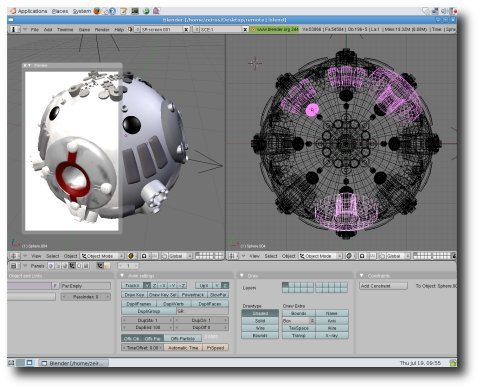Toggle the DupliFrames button
The image size is (480, 390).
click(x=139, y=304)
